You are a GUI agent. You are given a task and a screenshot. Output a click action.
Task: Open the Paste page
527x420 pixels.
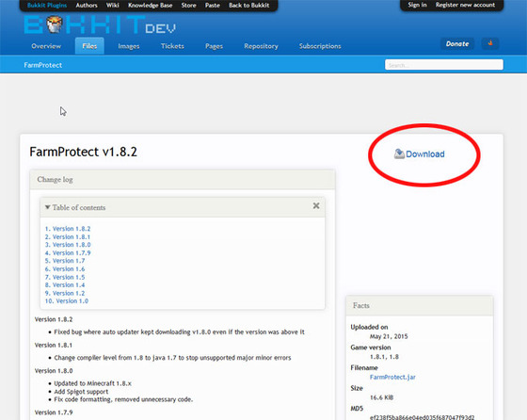213,5
